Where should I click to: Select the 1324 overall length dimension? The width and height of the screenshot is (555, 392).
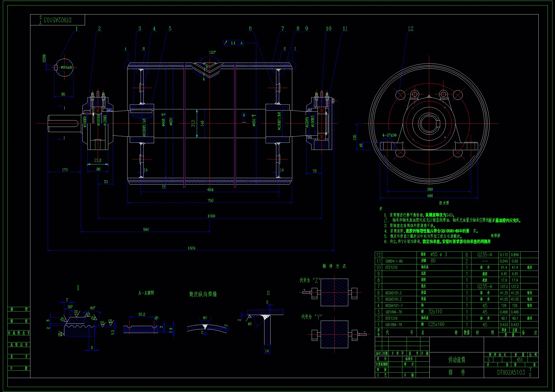coord(191,248)
